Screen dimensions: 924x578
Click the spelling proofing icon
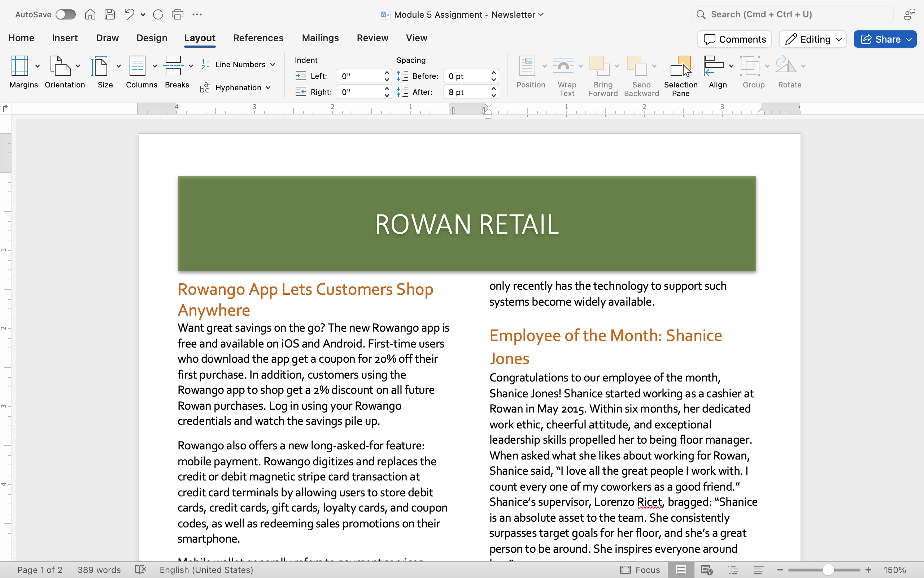tap(141, 570)
